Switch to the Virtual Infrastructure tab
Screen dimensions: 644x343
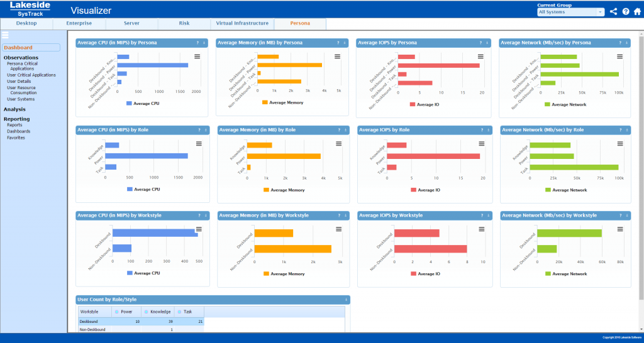tap(242, 23)
